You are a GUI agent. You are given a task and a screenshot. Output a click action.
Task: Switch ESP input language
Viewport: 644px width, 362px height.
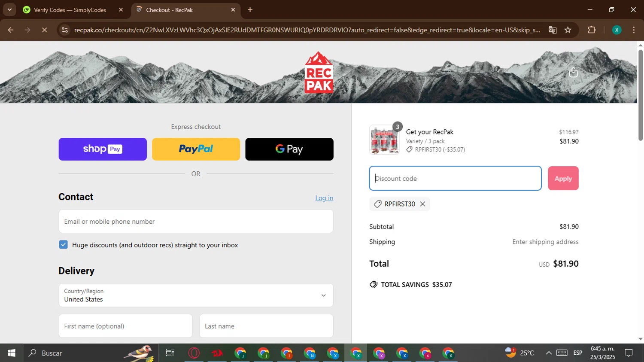(x=578, y=353)
